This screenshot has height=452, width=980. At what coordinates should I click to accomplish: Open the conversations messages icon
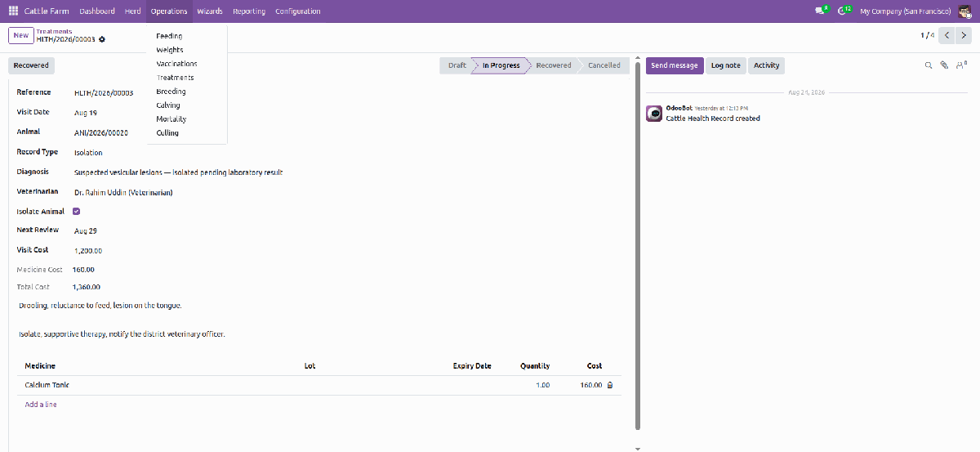(821, 11)
